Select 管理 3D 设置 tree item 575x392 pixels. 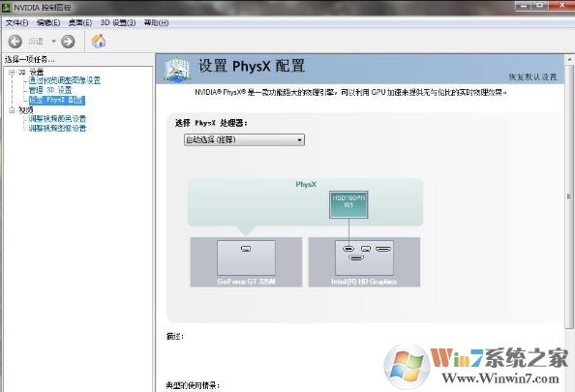tap(50, 90)
